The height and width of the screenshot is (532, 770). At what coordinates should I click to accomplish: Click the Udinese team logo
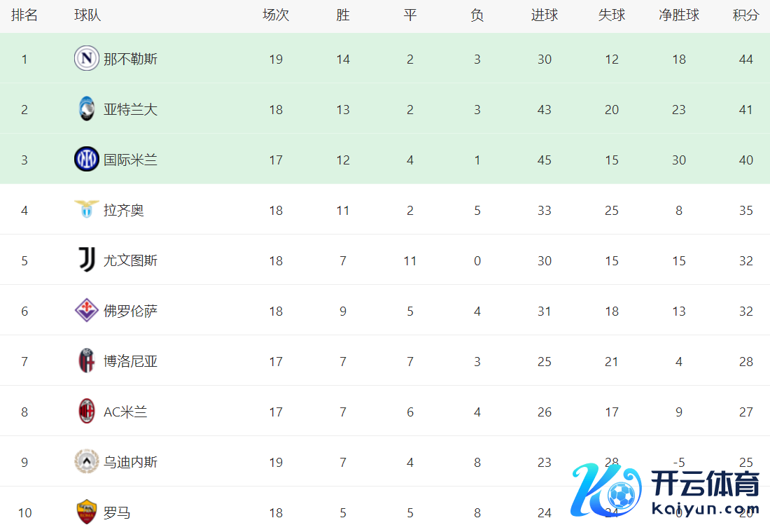[x=87, y=461]
